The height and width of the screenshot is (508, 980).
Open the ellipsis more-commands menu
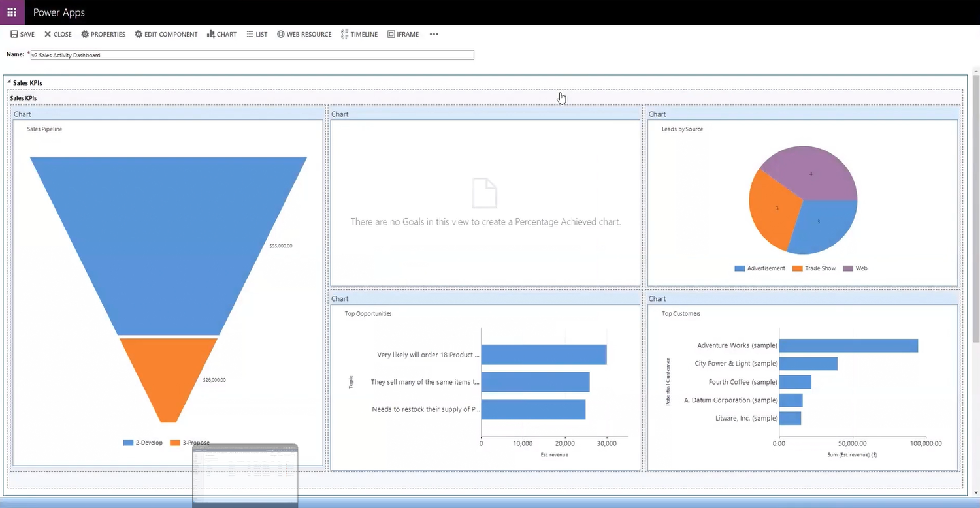click(433, 34)
